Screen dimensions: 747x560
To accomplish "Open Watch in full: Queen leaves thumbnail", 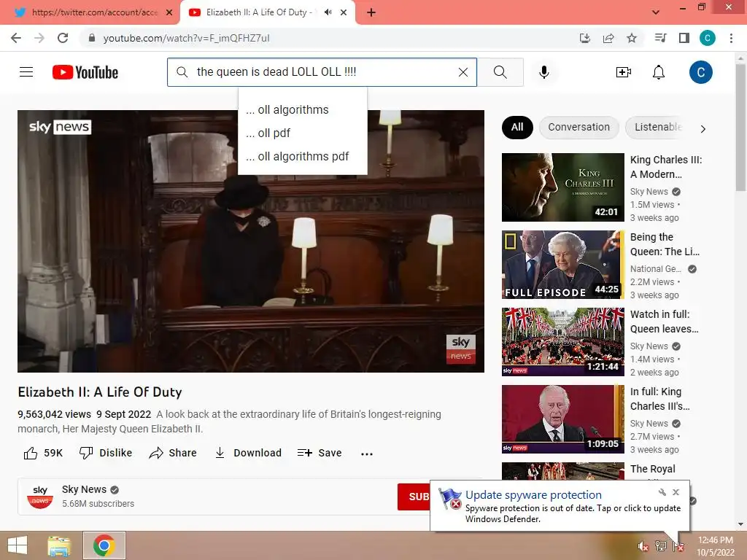I will click(x=562, y=341).
